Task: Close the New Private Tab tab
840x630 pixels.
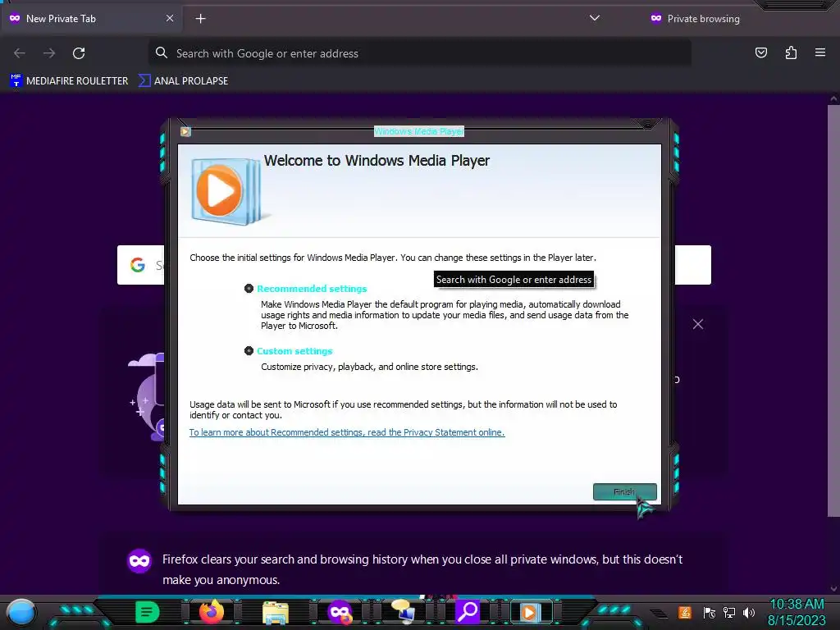Action: [x=170, y=18]
